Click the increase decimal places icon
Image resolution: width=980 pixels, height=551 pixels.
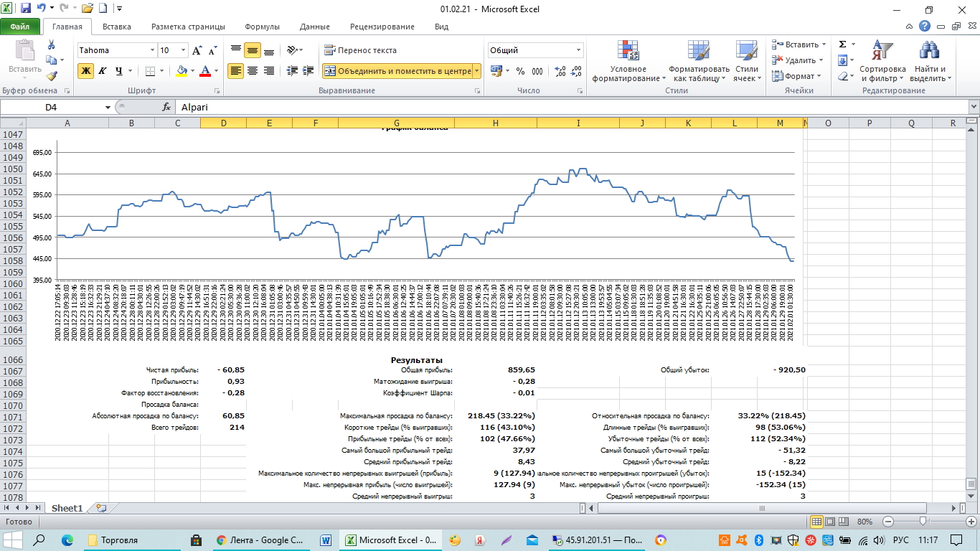click(x=560, y=71)
